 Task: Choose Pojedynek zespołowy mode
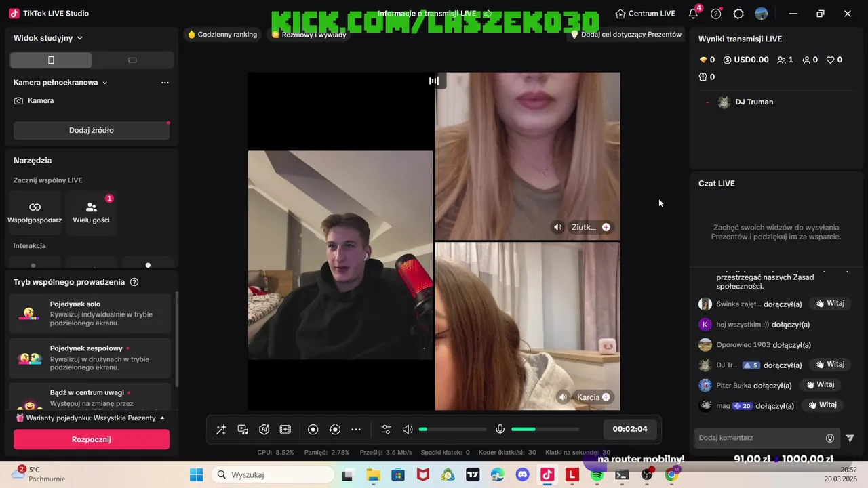click(91, 358)
